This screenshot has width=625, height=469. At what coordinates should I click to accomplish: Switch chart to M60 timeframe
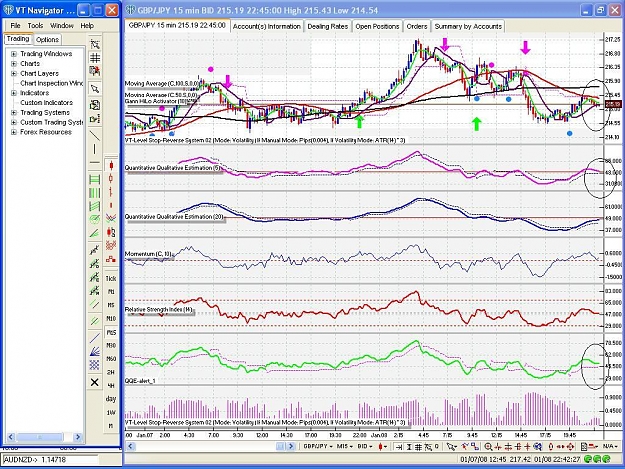[x=111, y=359]
